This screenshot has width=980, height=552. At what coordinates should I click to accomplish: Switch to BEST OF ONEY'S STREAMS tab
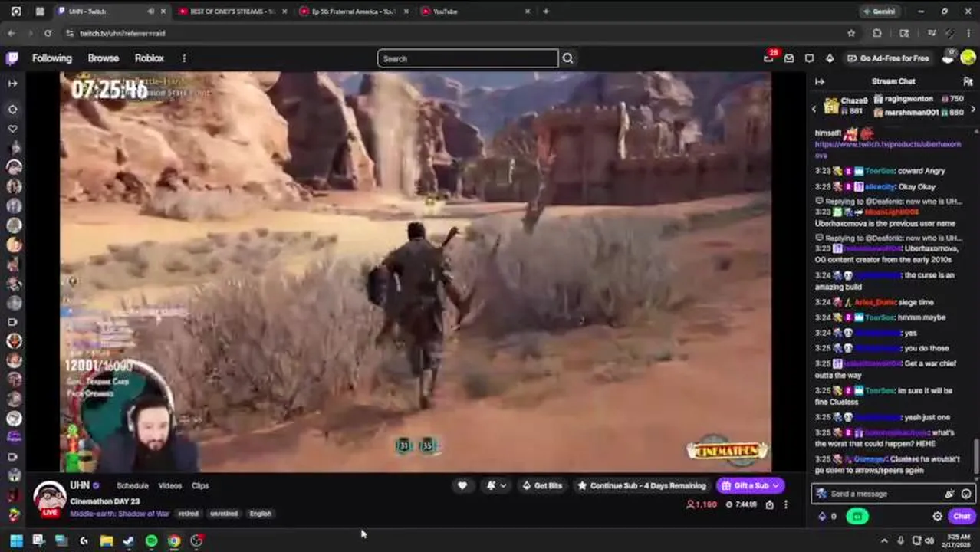(x=232, y=11)
